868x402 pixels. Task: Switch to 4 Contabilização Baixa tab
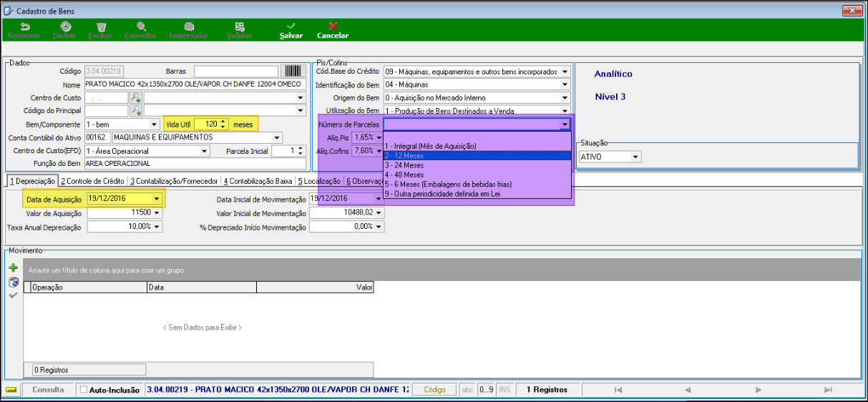(x=258, y=181)
